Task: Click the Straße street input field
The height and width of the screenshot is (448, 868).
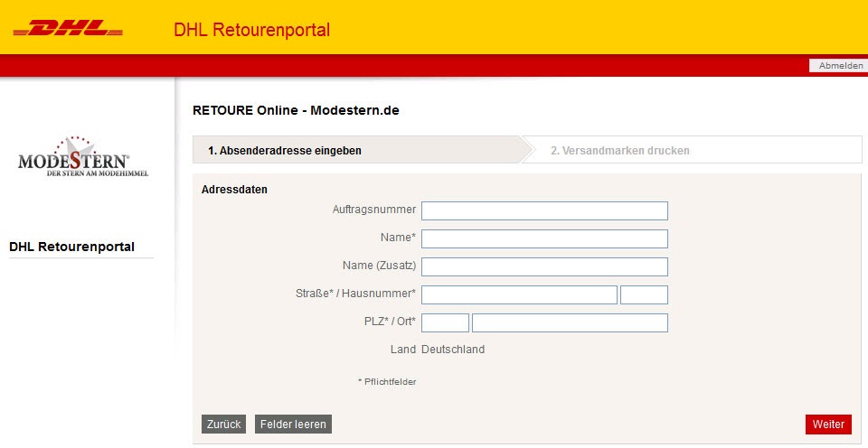Action: pos(519,294)
